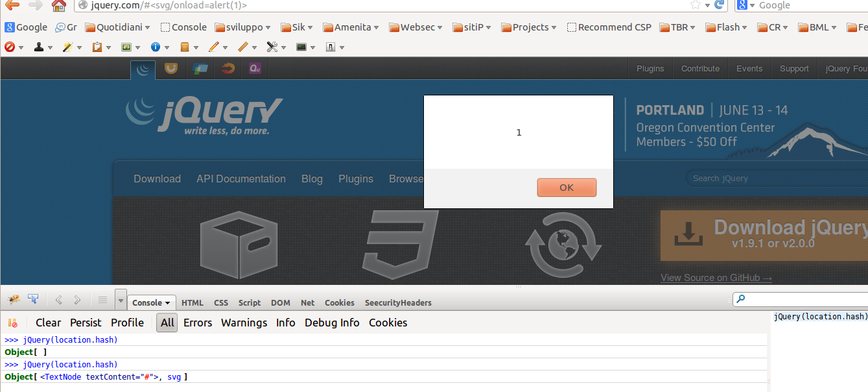Open the API Documentation nav link
Image resolution: width=868 pixels, height=392 pixels.
[241, 178]
